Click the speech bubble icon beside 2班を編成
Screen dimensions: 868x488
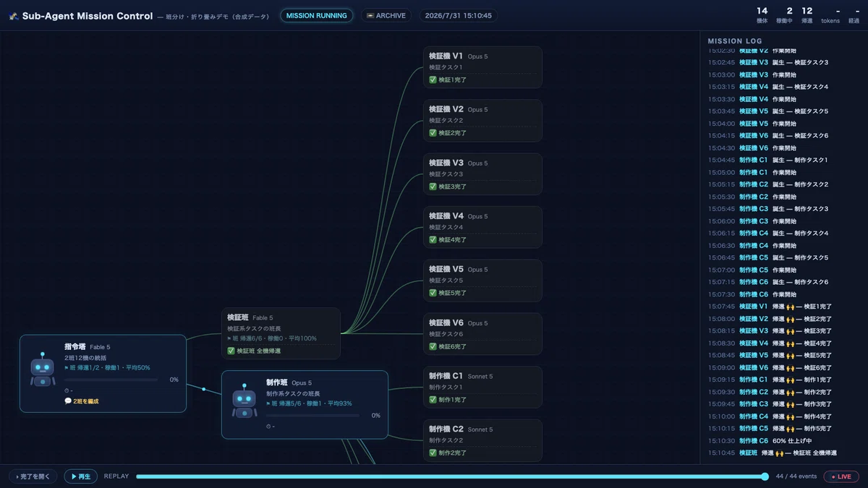coord(68,401)
